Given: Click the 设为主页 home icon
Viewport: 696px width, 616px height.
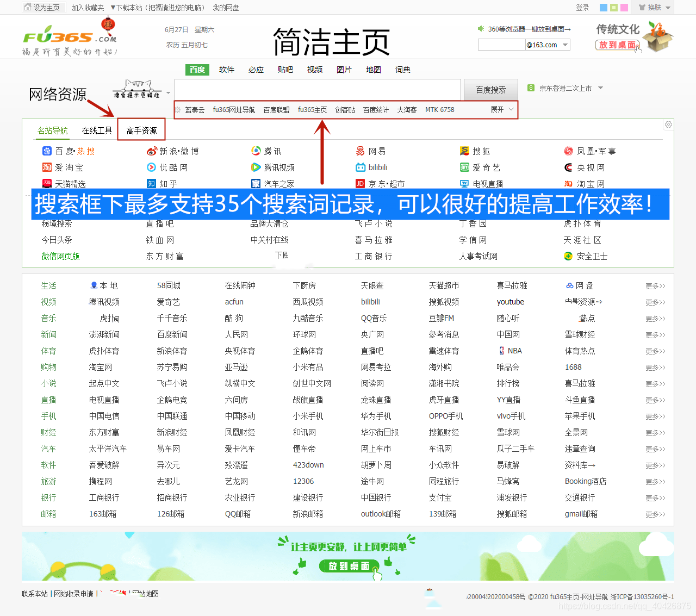Looking at the screenshot, I should 28,7.
